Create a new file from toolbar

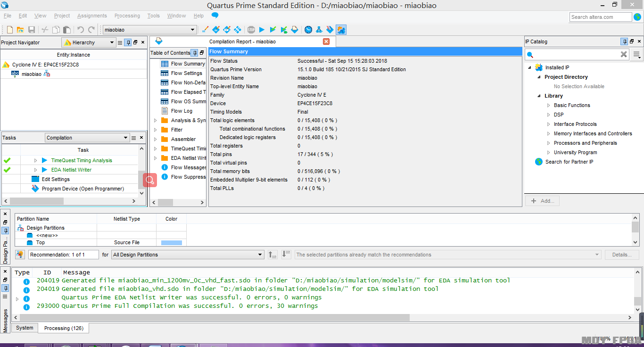tap(9, 30)
